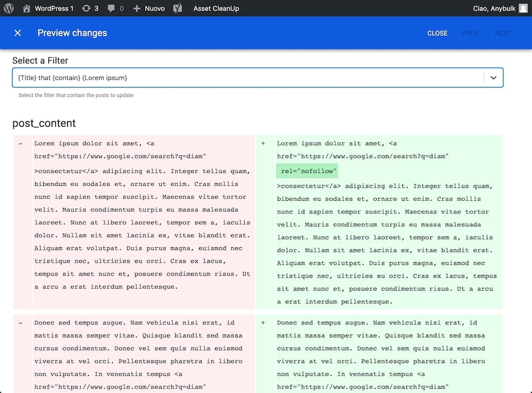This screenshot has width=532, height=393.
Task: Open the Yoast SEO icon
Action: tap(178, 8)
